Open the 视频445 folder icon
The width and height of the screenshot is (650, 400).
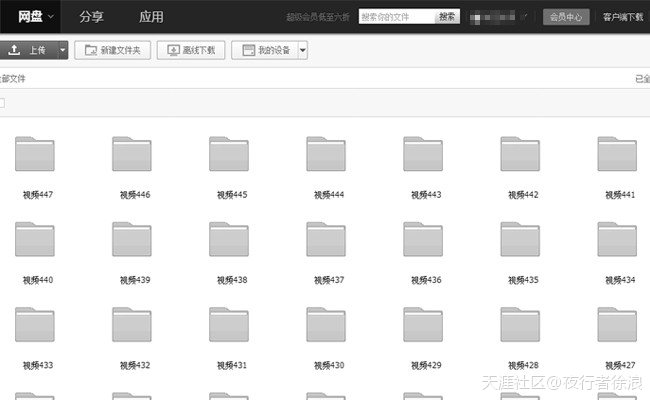(229, 154)
